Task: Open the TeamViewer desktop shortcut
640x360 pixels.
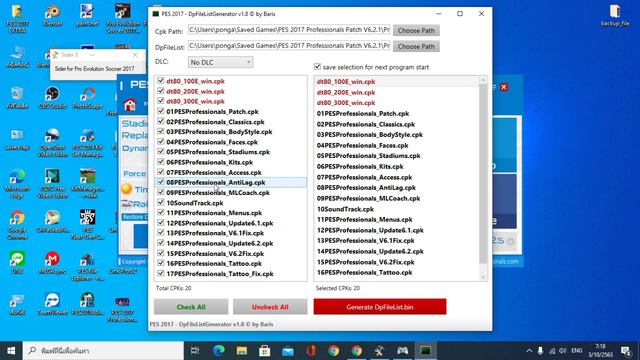Action: pyautogui.click(x=52, y=304)
